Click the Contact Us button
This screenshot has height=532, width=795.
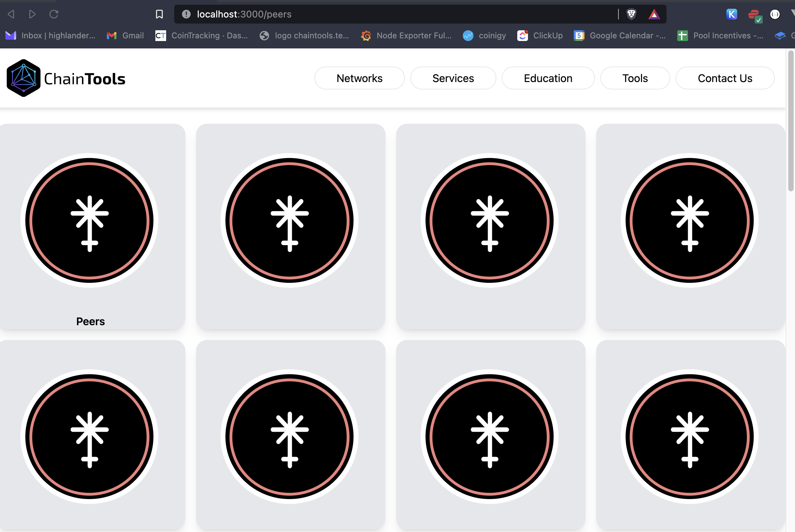(x=725, y=78)
